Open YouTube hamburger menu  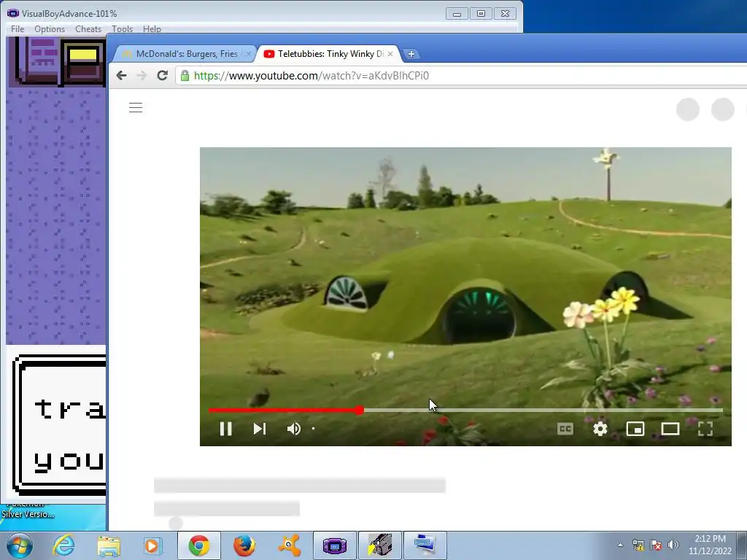coord(136,108)
